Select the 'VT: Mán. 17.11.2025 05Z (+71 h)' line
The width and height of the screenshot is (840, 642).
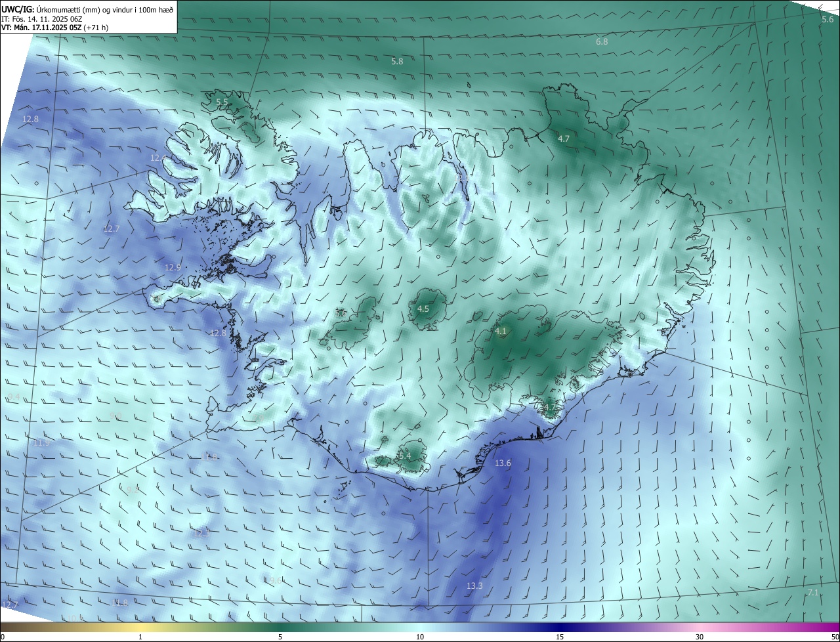(x=54, y=29)
